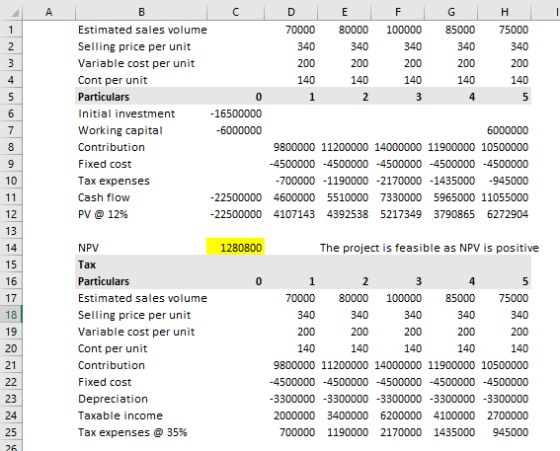560x451 pixels.
Task: Click the yellow NPV cell 1280800
Action: (236, 247)
